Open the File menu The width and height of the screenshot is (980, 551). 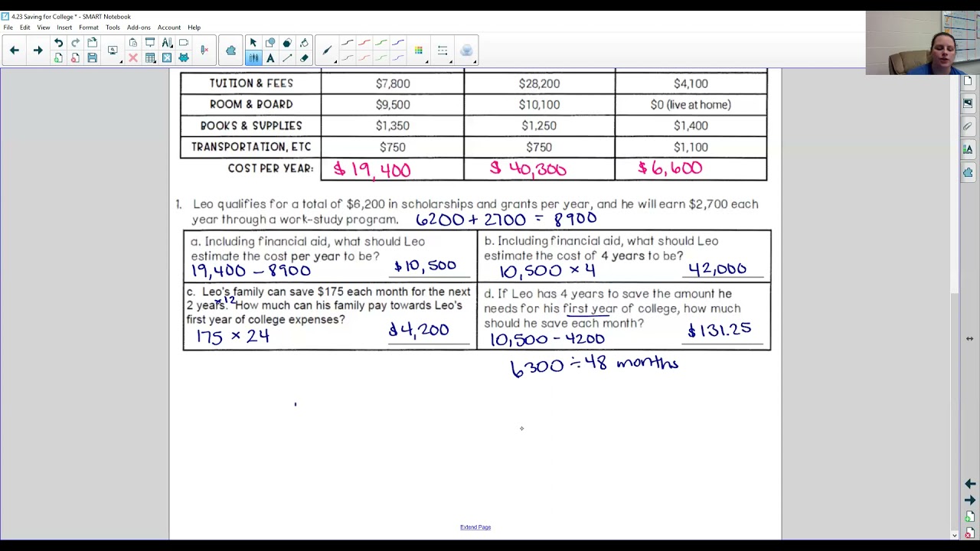click(x=8, y=28)
